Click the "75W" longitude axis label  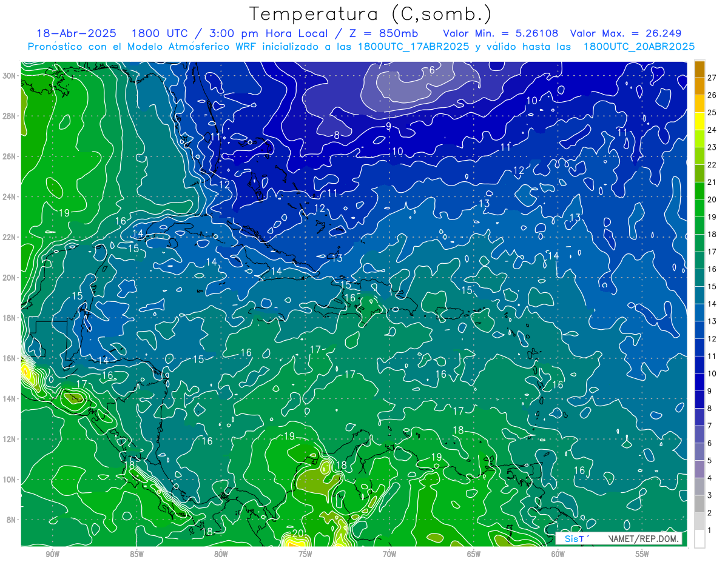(305, 554)
